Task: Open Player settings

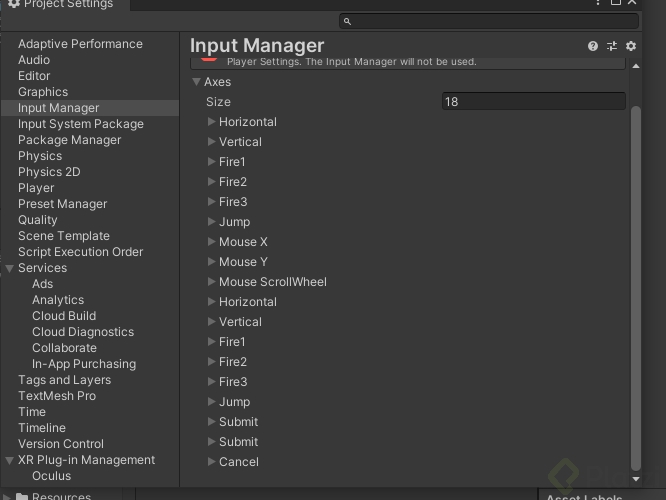Action: click(36, 188)
